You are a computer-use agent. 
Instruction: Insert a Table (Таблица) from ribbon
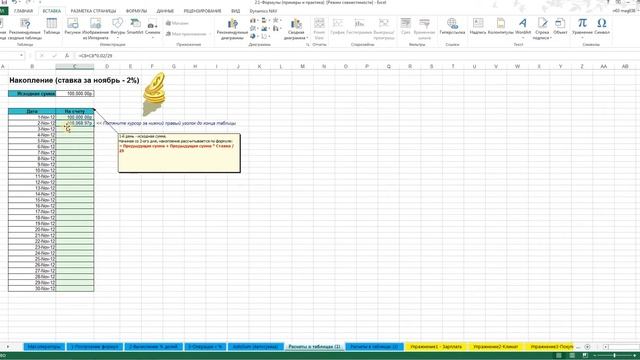(x=51, y=26)
